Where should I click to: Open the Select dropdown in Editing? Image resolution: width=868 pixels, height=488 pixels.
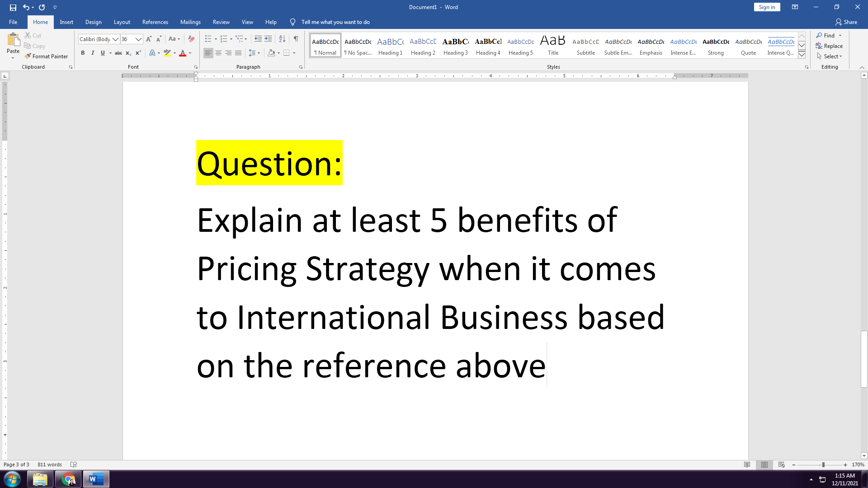pyautogui.click(x=830, y=56)
